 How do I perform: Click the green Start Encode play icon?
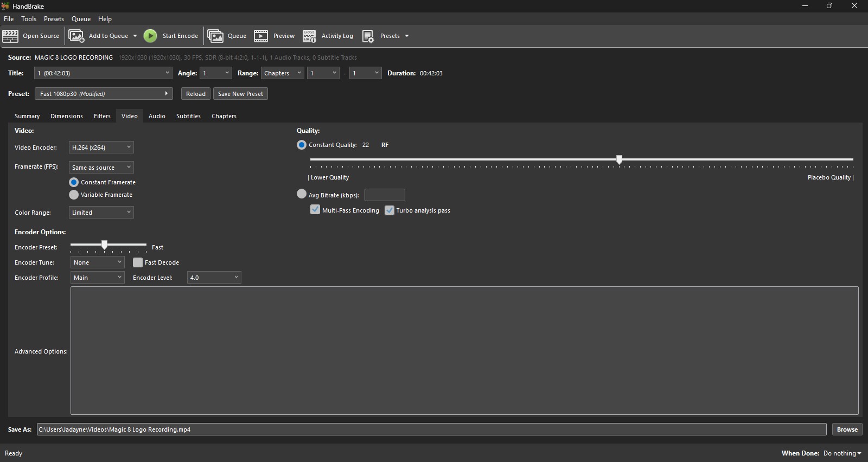(150, 36)
